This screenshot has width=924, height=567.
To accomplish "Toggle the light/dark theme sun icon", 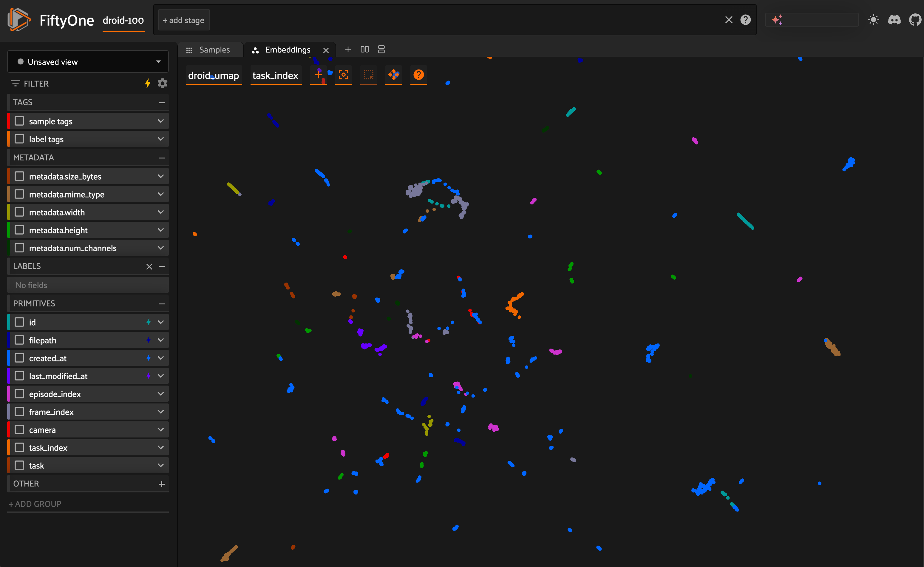I will point(873,20).
